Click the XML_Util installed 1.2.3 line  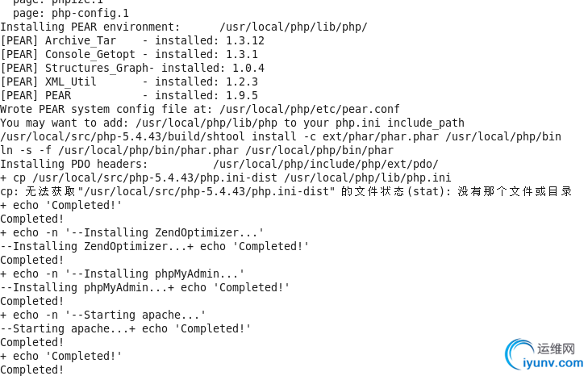[x=129, y=81]
